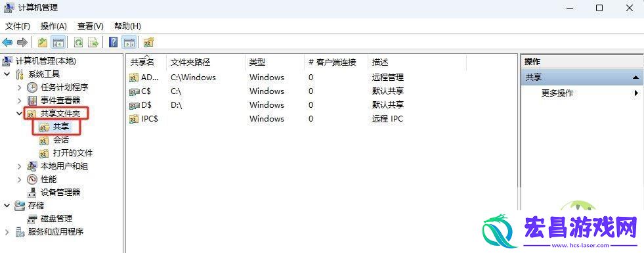Click 默认共享 in the D$ row

[x=388, y=105]
